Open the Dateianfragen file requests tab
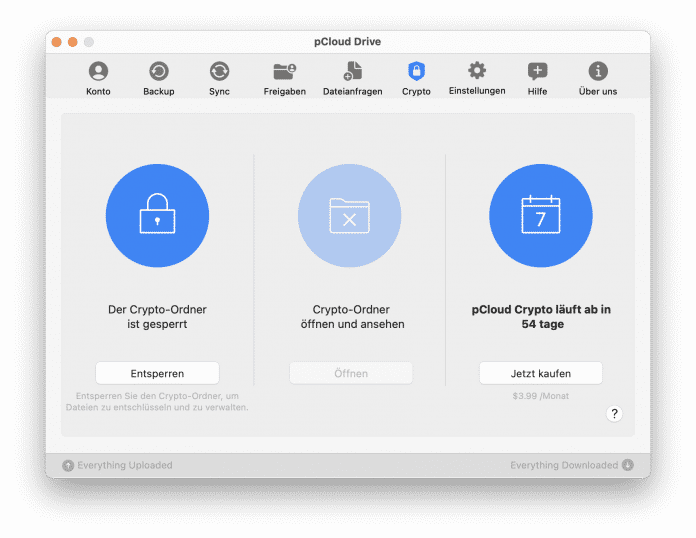 tap(352, 79)
